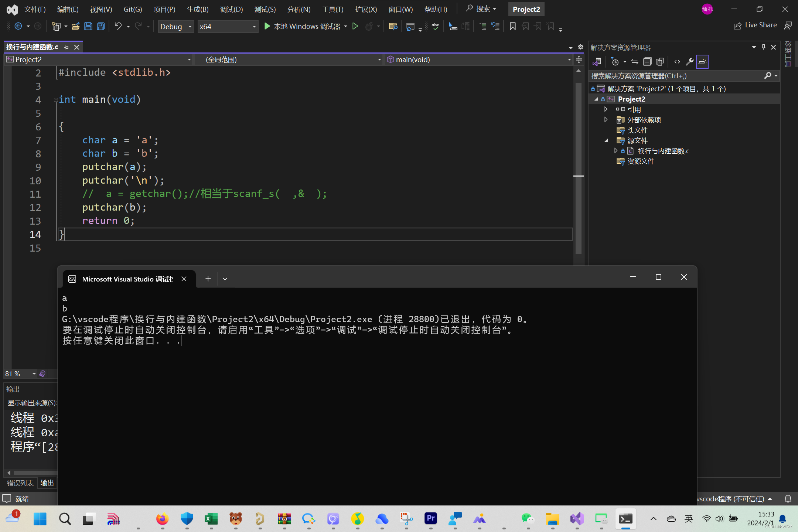Click Start Without Debugging outline arrow
Viewport: 798px width, 532px height.
(355, 26)
